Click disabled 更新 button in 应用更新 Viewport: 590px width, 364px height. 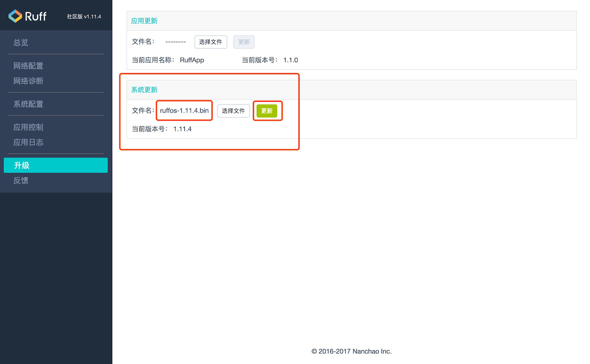244,42
